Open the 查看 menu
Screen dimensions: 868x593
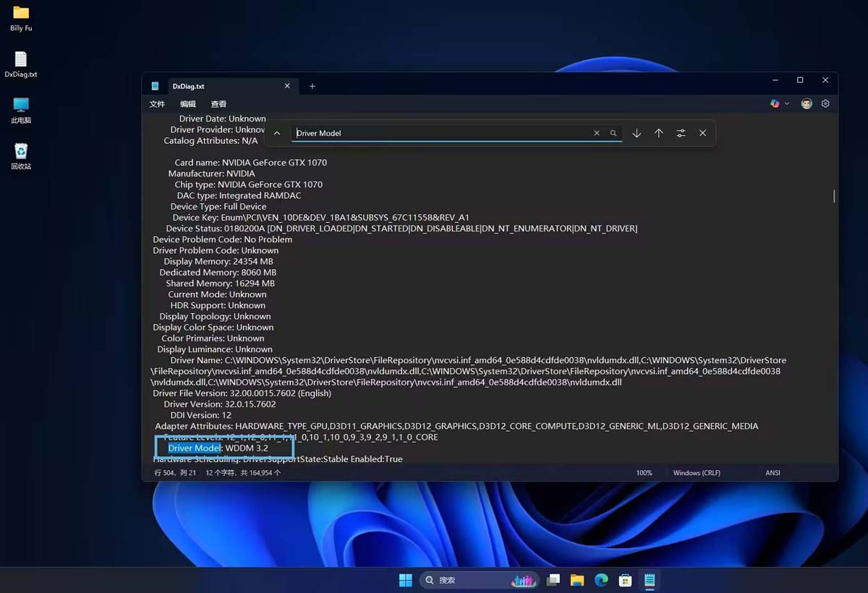click(218, 104)
